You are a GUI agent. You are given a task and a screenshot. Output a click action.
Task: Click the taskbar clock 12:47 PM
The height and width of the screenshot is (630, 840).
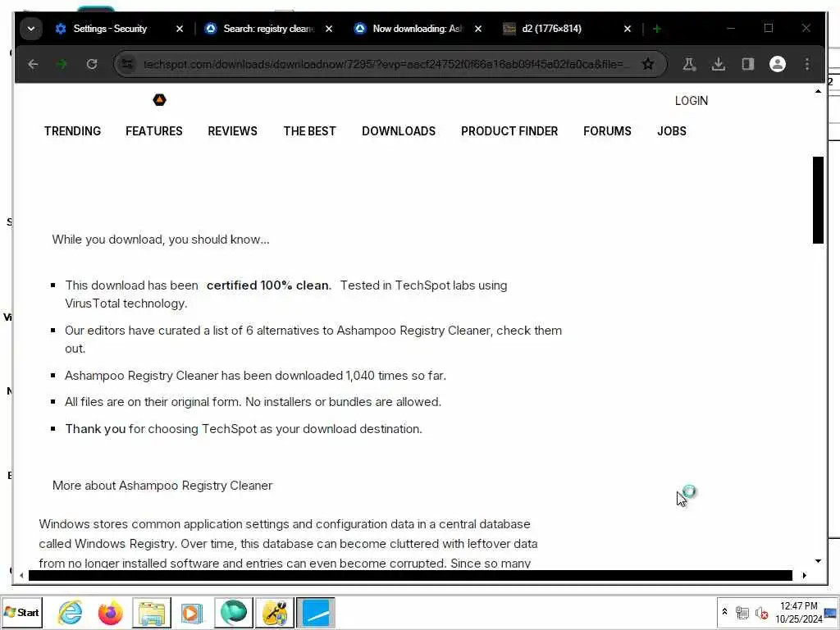coord(799,606)
